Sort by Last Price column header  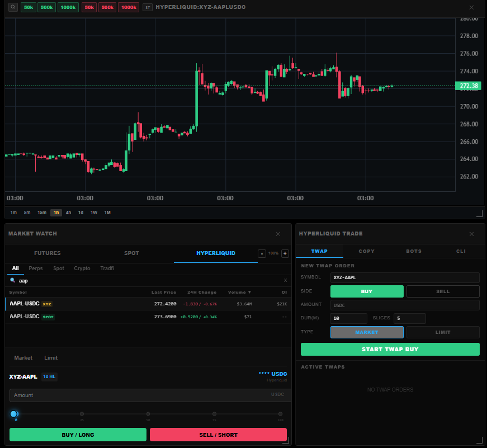pos(164,293)
